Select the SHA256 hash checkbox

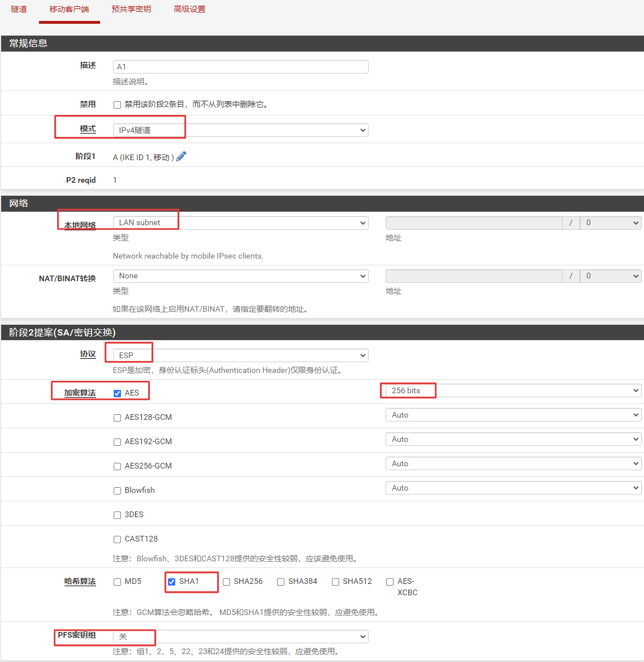point(226,582)
